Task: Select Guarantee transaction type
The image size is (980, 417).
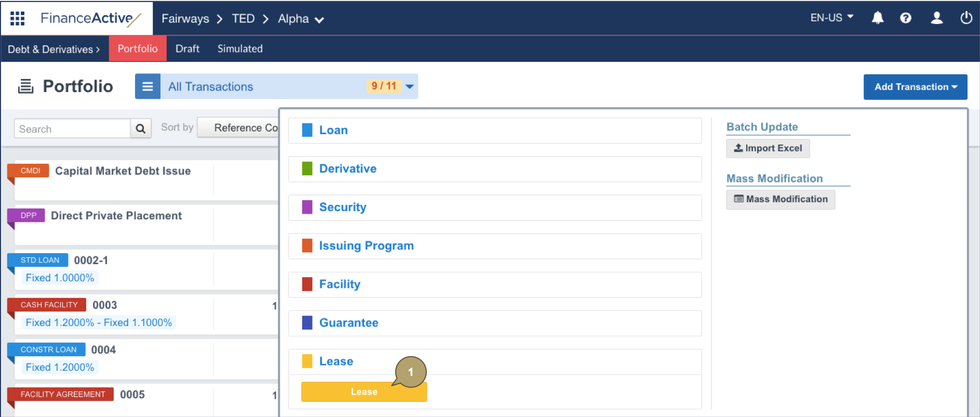Action: click(495, 323)
